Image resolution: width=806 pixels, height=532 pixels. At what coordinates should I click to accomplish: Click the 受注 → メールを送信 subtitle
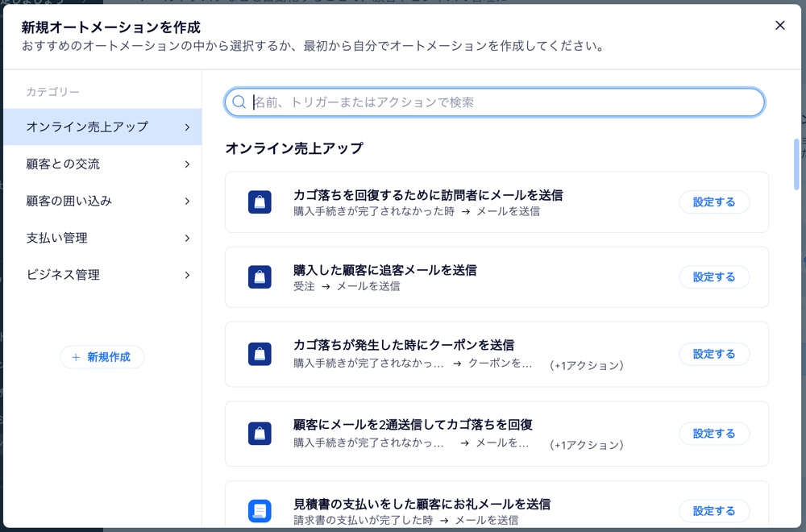click(x=347, y=286)
